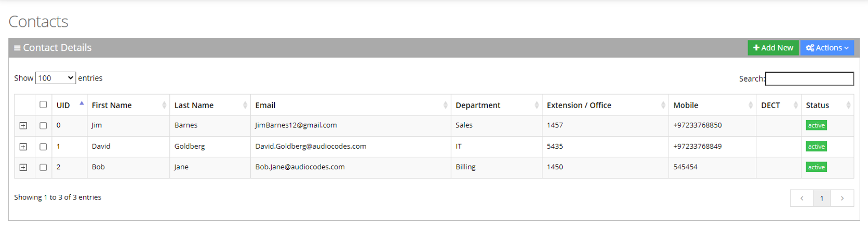Go to the next page arrow
This screenshot has width=868, height=226.
tap(842, 198)
